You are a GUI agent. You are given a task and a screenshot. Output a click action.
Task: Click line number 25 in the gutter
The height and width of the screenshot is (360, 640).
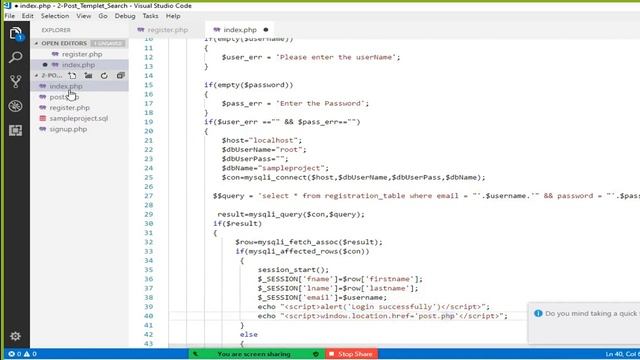[149, 178]
